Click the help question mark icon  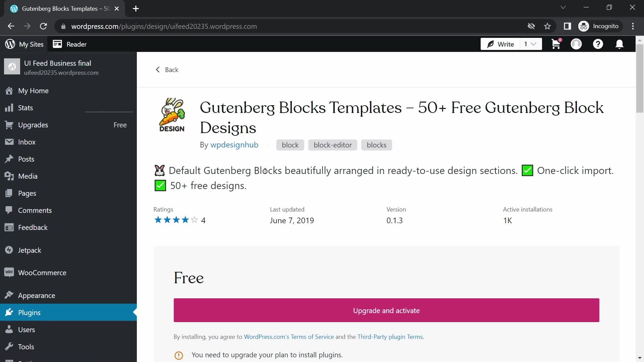(598, 44)
